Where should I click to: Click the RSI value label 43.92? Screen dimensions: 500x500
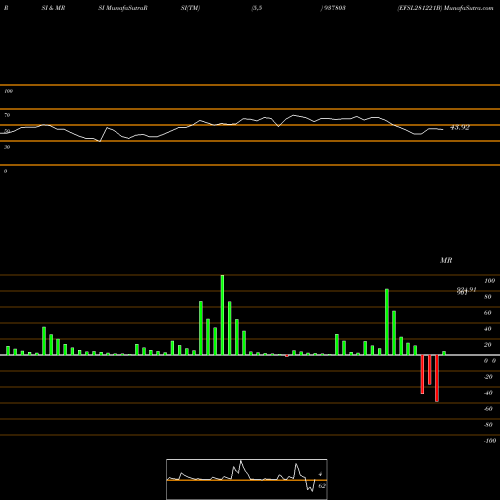tap(460, 127)
